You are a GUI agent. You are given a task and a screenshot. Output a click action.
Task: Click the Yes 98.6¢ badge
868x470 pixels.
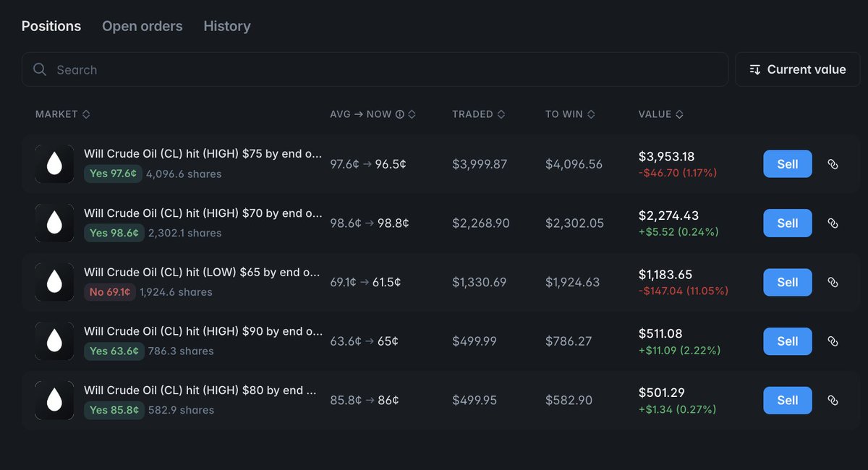pos(113,233)
